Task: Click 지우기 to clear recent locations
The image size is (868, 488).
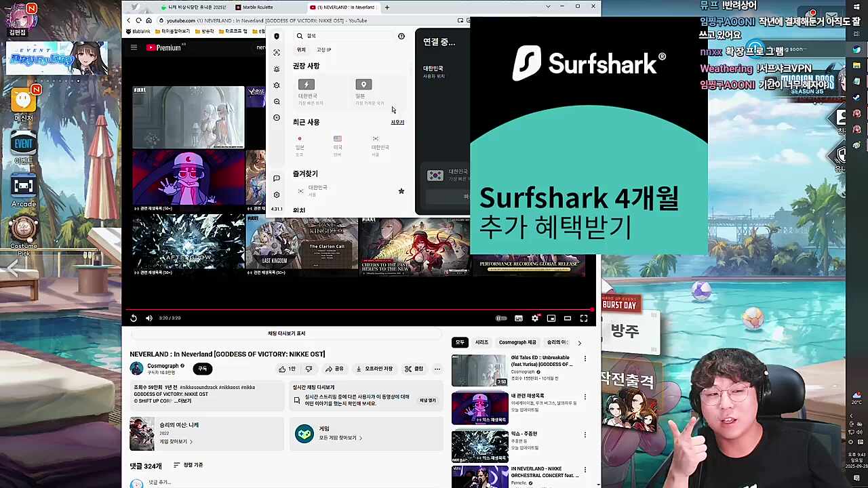Action: point(397,122)
